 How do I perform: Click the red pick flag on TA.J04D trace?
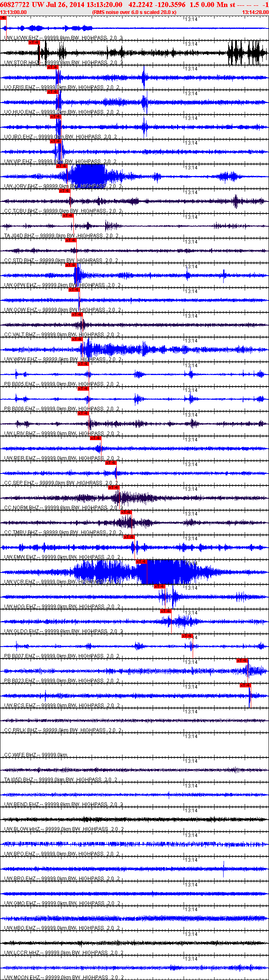(68, 215)
